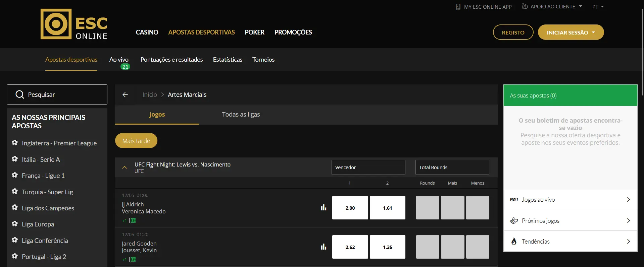Open the Iniciar Sessão dropdown
Viewport: 644px width, 267px height.
coord(571,32)
